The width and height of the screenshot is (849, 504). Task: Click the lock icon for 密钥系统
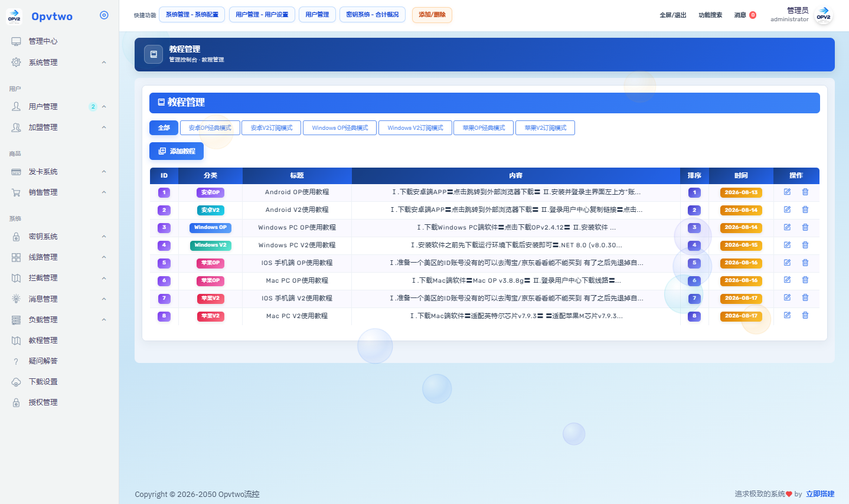pos(16,237)
